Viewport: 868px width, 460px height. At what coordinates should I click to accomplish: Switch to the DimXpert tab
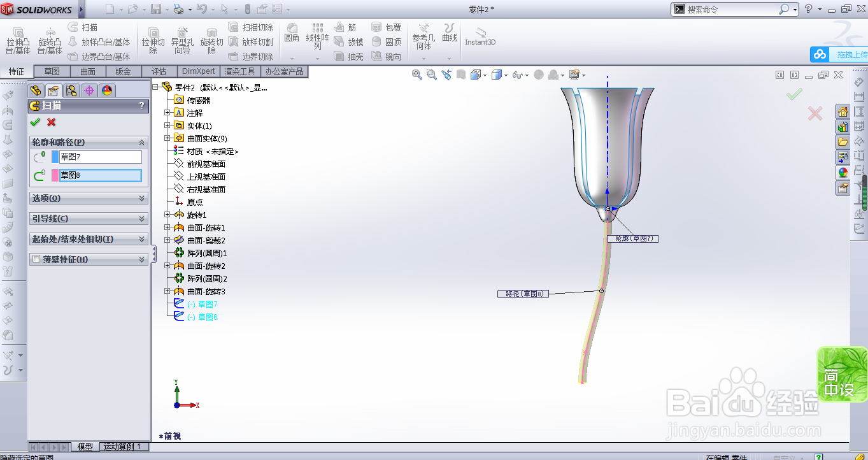coord(199,71)
